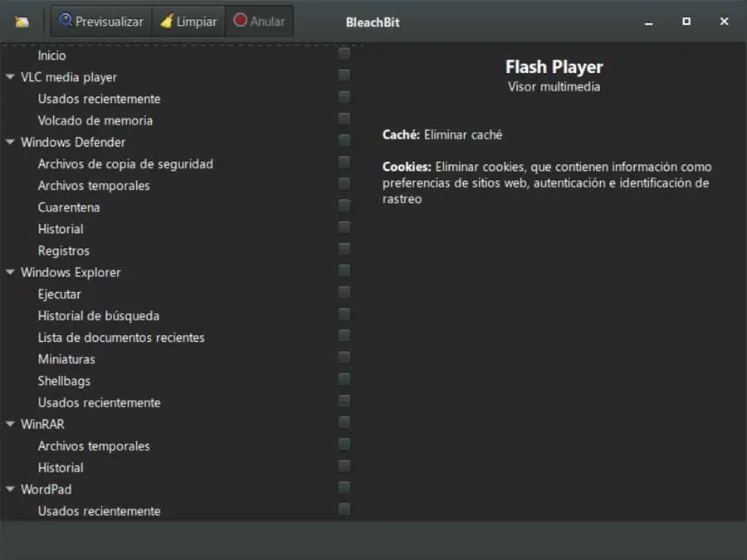Click the Visor multimedia subtitle
Screen dimensions: 747x560
pos(554,86)
